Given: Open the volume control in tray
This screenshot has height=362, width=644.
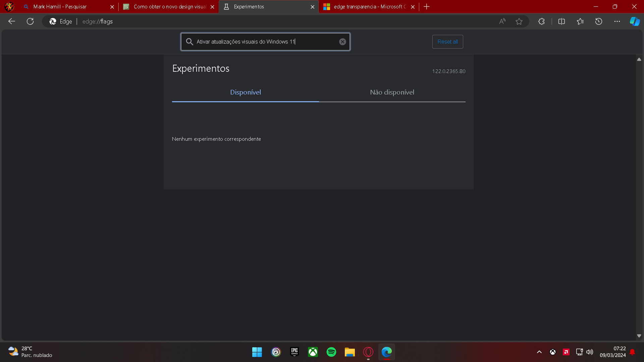Looking at the screenshot, I should pyautogui.click(x=590, y=352).
